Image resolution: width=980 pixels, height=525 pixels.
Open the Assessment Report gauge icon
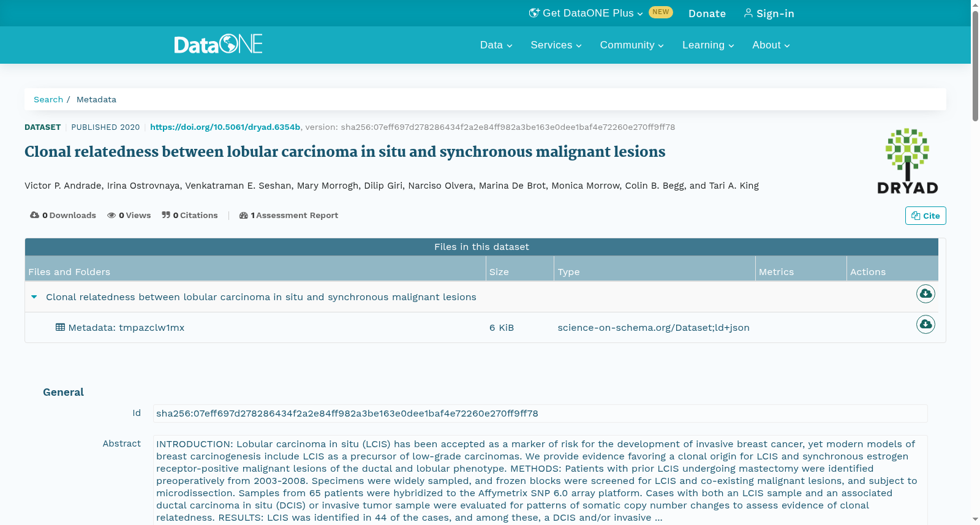click(244, 215)
